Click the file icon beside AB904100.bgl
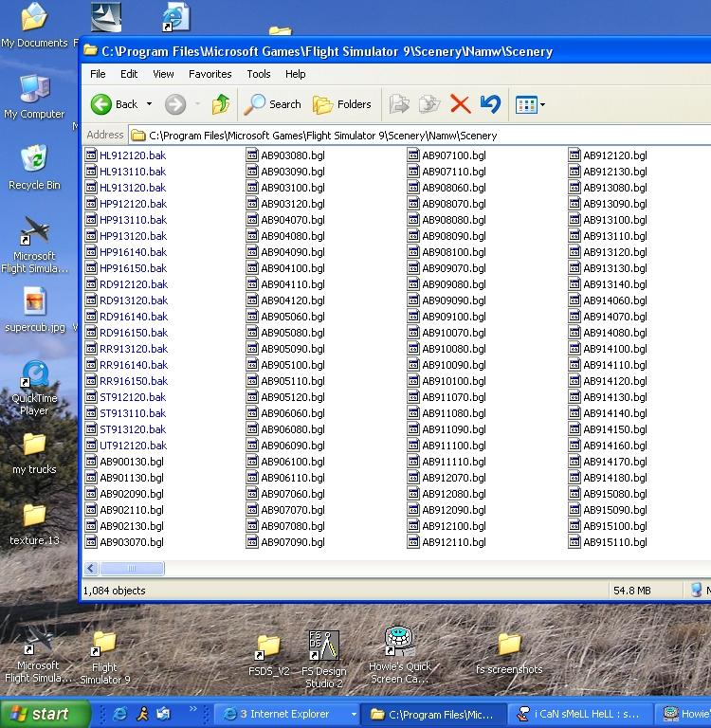Viewport: 711px width, 728px height. tap(252, 268)
